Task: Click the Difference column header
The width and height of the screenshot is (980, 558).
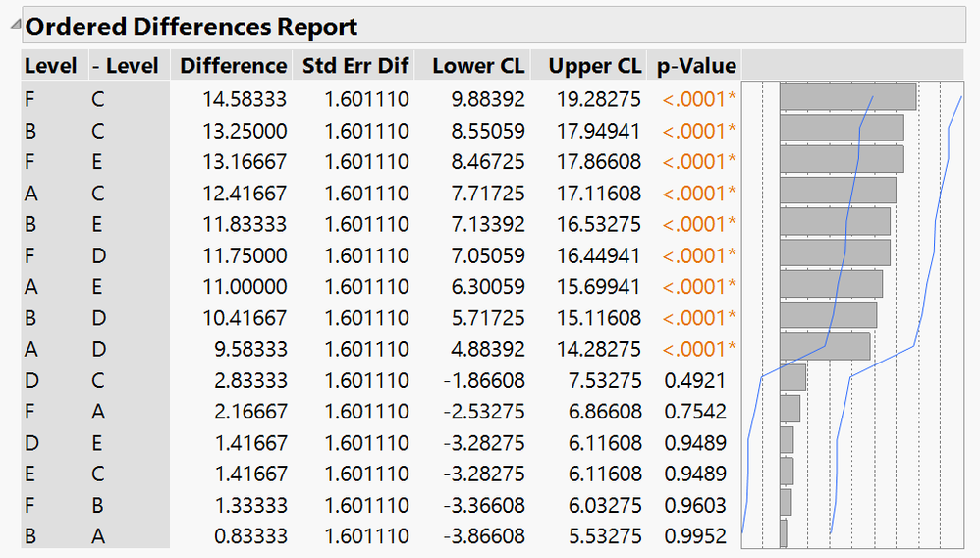Action: point(233,66)
